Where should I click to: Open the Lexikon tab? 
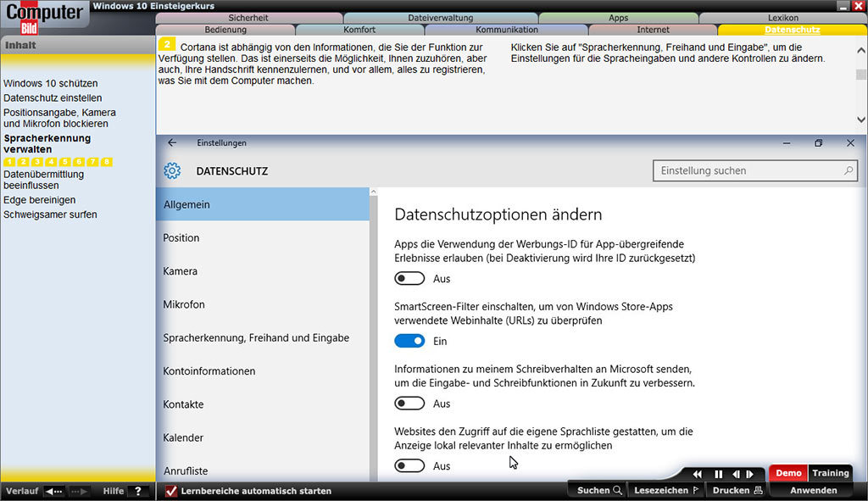point(782,18)
